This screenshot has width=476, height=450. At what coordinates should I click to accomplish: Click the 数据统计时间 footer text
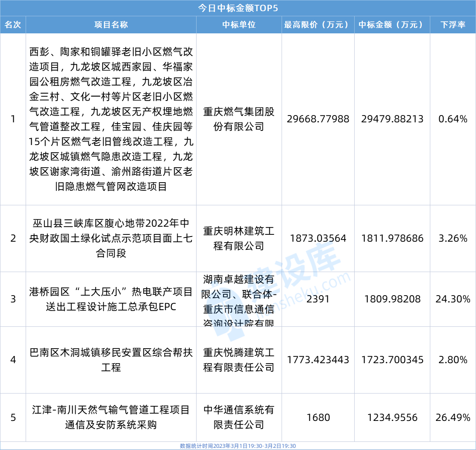tap(238, 446)
